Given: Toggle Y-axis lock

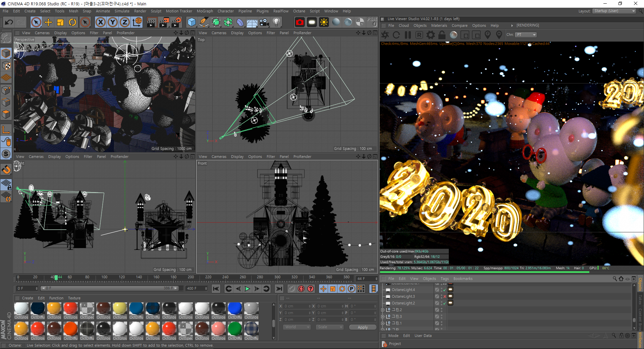Looking at the screenshot, I should click(x=113, y=22).
